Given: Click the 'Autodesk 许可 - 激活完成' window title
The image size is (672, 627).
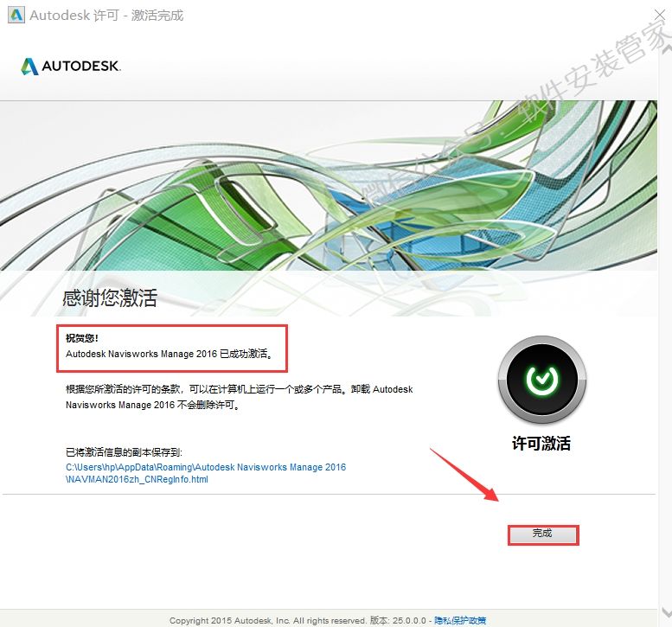Looking at the screenshot, I should tap(106, 16).
